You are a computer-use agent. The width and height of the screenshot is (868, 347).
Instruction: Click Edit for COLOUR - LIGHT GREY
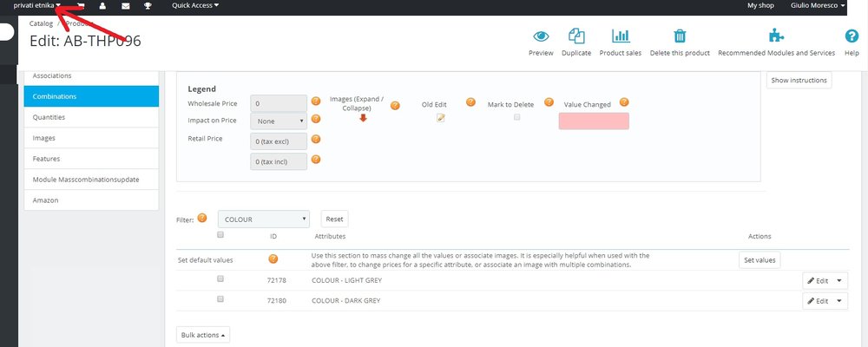coord(818,280)
